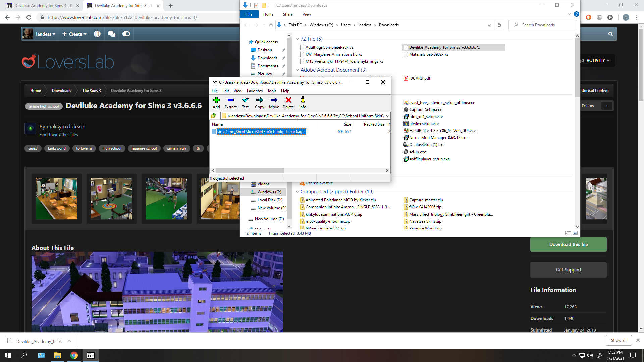Delete selected file in 7-Zip
The height and width of the screenshot is (362, 644).
coord(288,103)
